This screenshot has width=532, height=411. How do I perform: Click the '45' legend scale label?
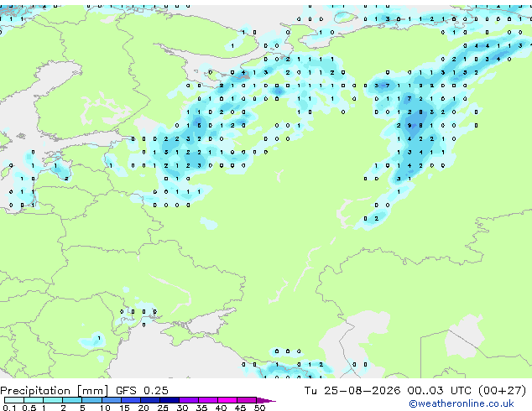pyautogui.click(x=240, y=408)
